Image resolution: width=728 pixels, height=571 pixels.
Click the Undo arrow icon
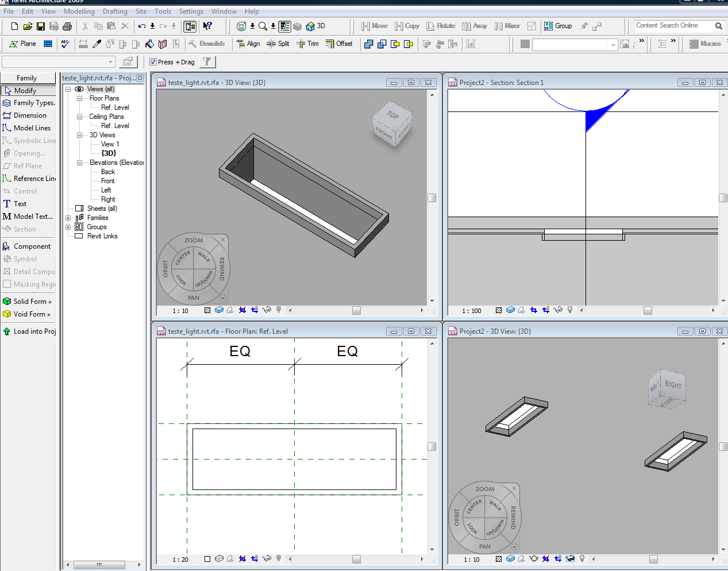[x=141, y=26]
